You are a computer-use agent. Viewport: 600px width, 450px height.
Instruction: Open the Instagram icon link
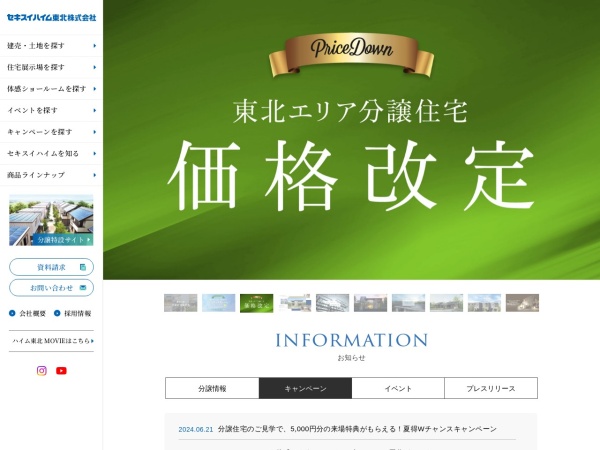pos(42,370)
